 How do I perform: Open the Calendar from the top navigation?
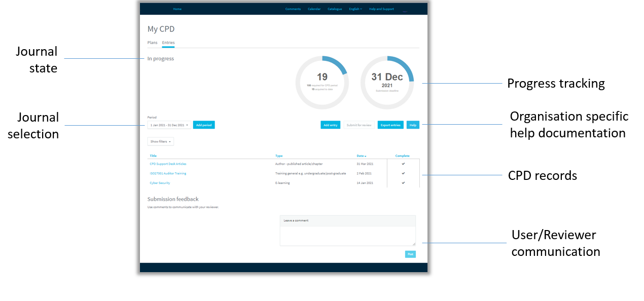314,9
